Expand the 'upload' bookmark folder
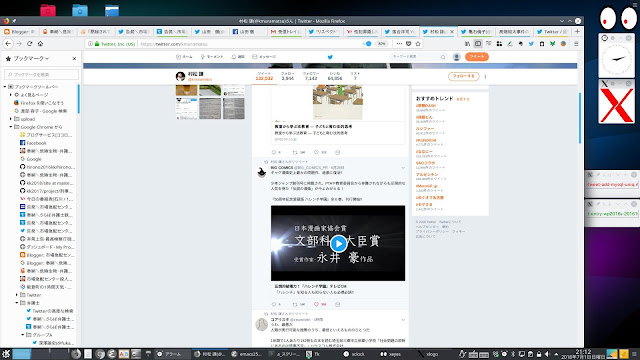 click(x=11, y=119)
